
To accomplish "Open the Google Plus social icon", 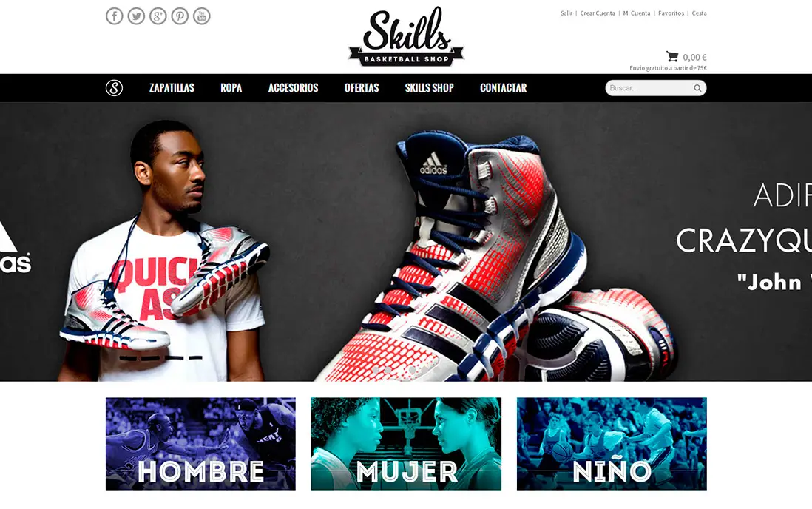I will [x=158, y=16].
